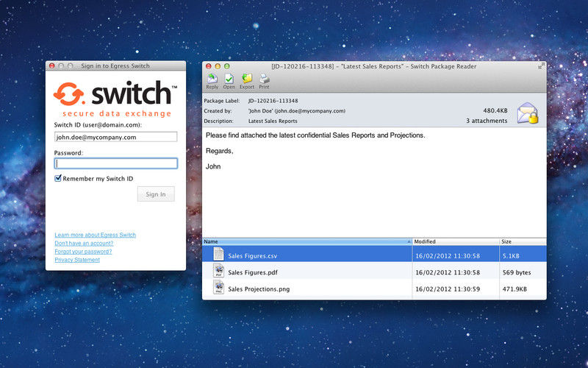Click the 3 attachments text
Image resolution: width=588 pixels, height=368 pixels.
point(487,121)
